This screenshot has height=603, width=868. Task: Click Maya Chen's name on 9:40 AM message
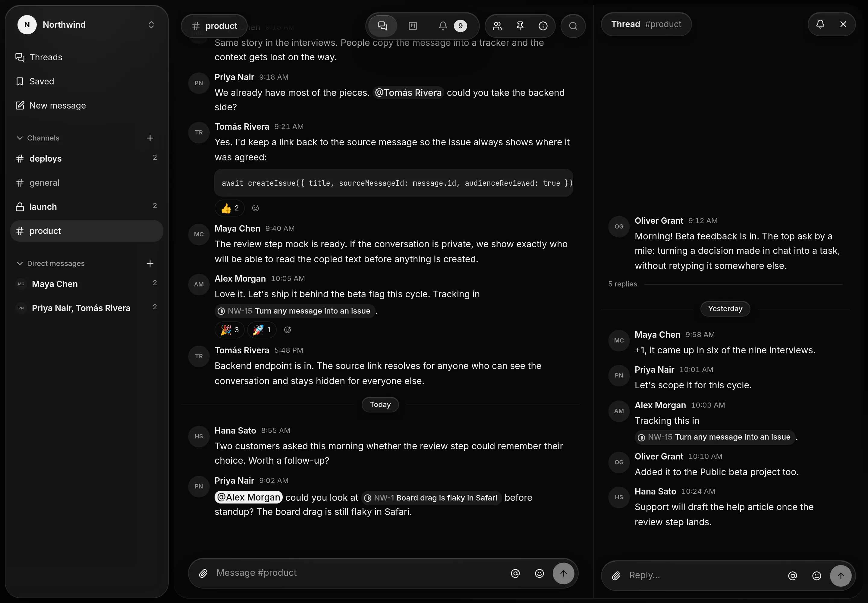click(237, 229)
